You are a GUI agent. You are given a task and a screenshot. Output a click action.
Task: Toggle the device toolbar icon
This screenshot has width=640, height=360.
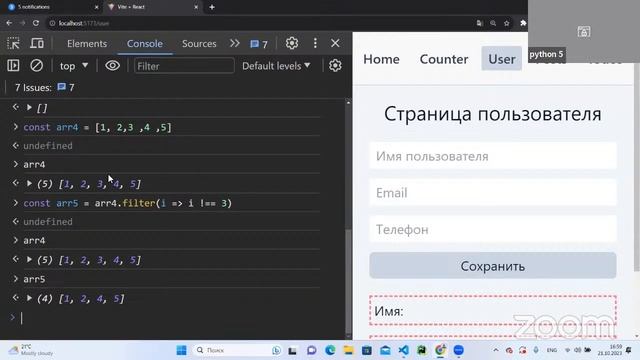(37, 43)
